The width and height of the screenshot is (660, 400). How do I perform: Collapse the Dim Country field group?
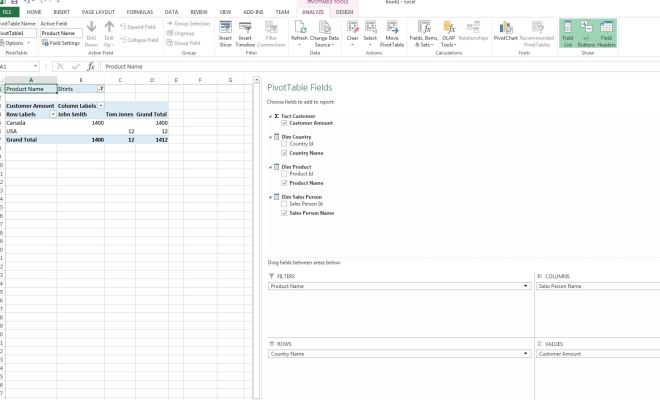pos(270,136)
